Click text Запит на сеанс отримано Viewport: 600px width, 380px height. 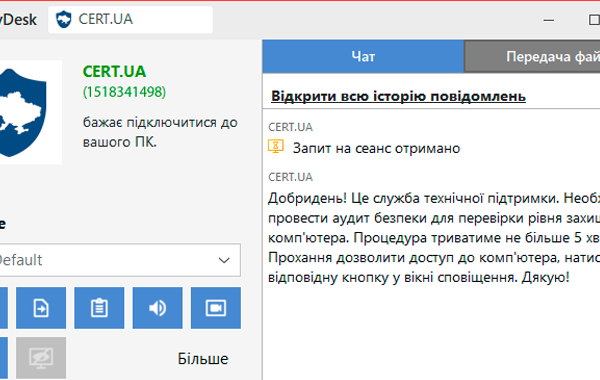click(x=377, y=148)
